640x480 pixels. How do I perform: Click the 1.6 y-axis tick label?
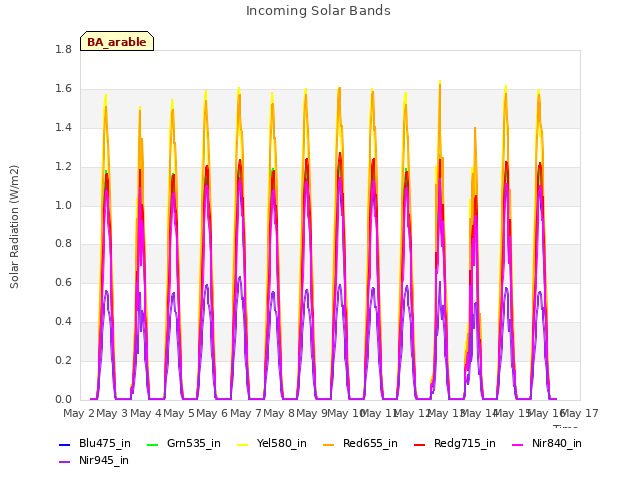[x=63, y=89]
